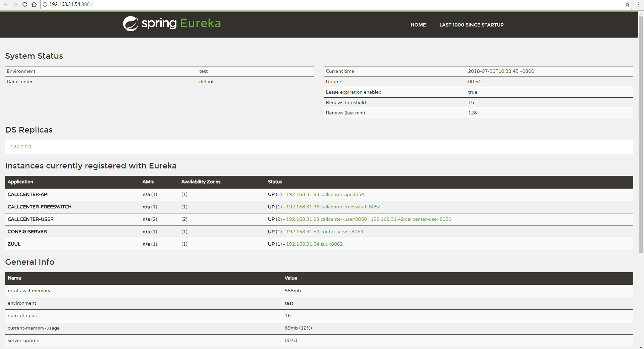Follow the 127.0.0.1 replica link

[21, 147]
